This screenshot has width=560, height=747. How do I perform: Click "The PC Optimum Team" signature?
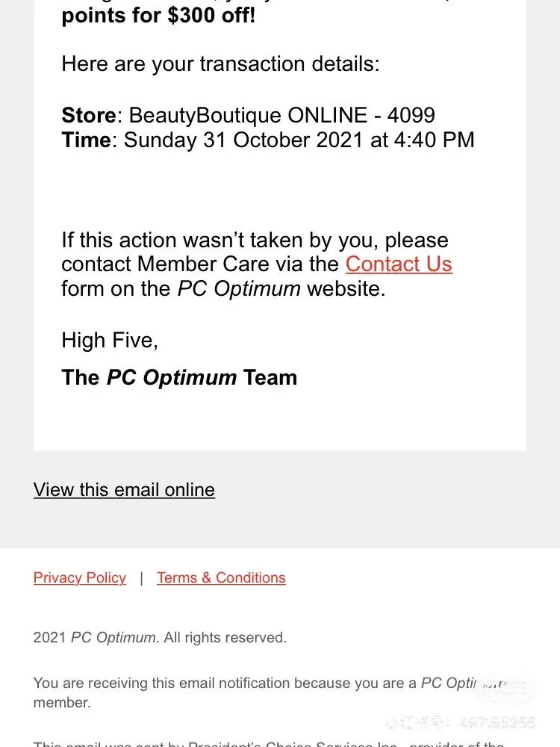click(x=179, y=378)
